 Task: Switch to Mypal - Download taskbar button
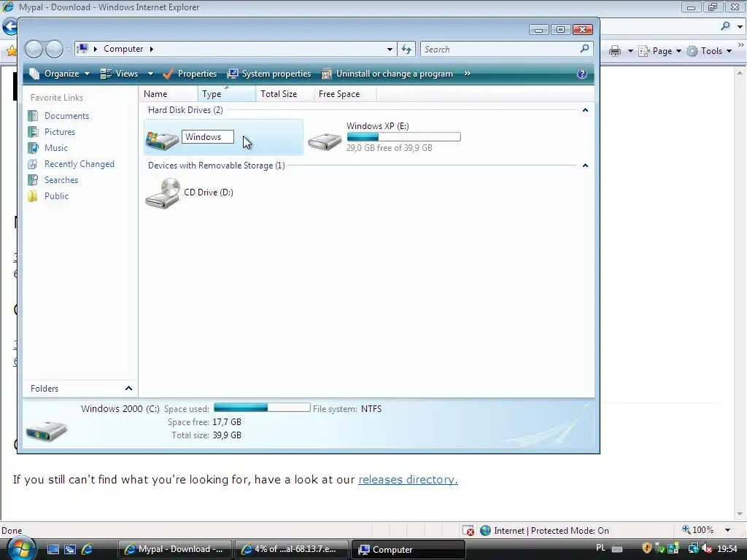click(174, 549)
